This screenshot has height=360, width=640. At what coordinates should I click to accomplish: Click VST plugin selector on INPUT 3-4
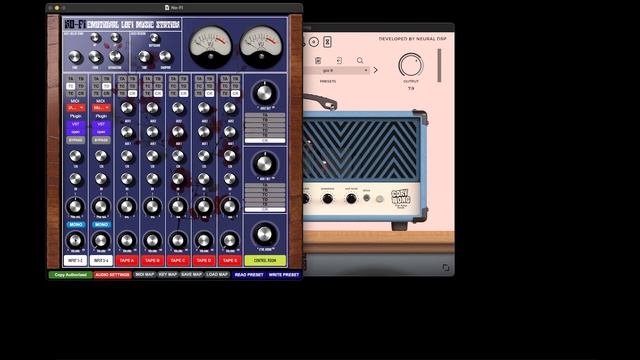pos(101,124)
